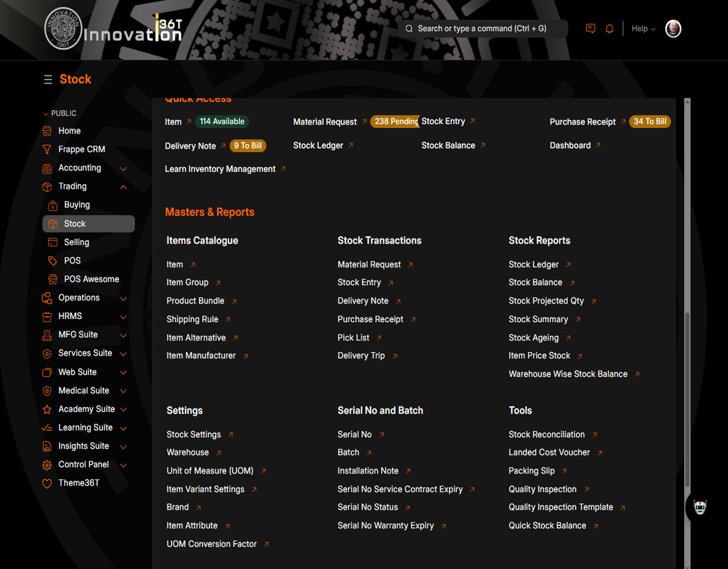
Task: Open POS Awesome from sidebar
Action: pyautogui.click(x=91, y=279)
